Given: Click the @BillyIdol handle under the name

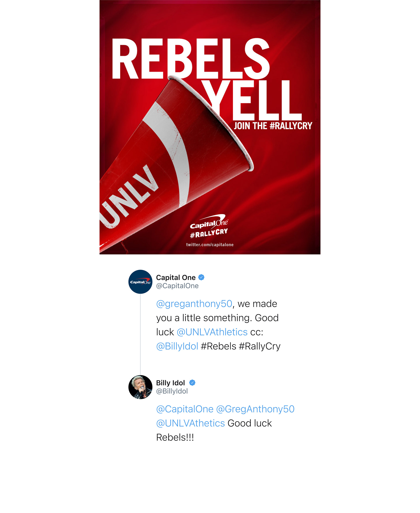Looking at the screenshot, I should tap(172, 391).
